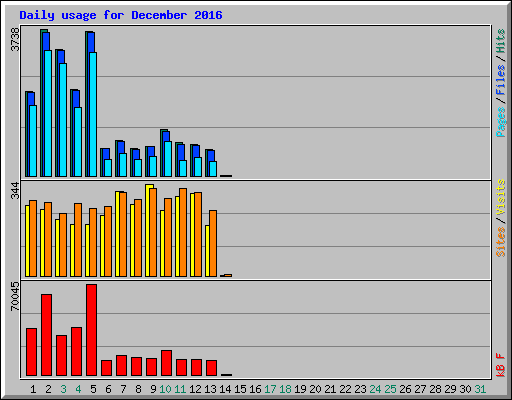Click the "Visits" legend label
Viewport: 512px width, 400px height.
501,197
